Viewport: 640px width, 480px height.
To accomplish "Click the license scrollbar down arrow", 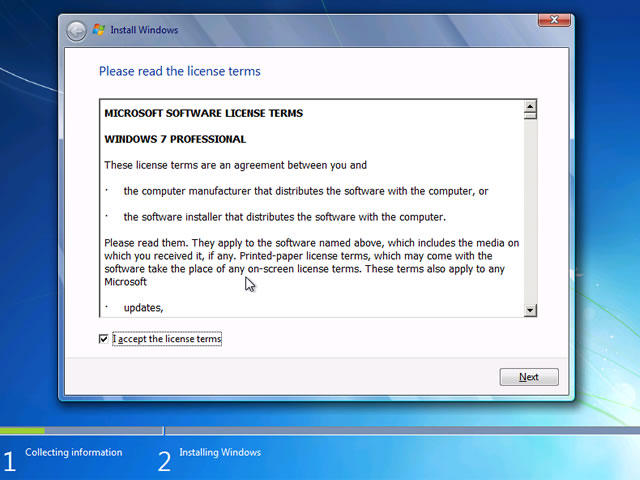I will [530, 310].
